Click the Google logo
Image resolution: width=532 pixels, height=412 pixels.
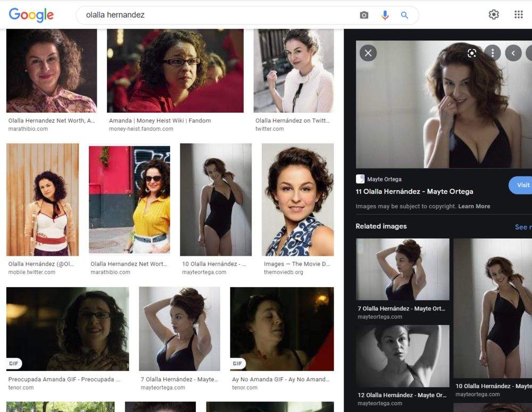pyautogui.click(x=31, y=15)
